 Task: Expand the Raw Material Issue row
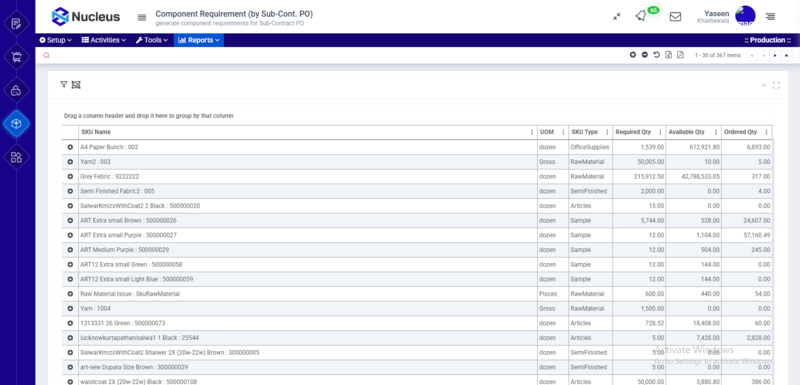[x=70, y=294]
